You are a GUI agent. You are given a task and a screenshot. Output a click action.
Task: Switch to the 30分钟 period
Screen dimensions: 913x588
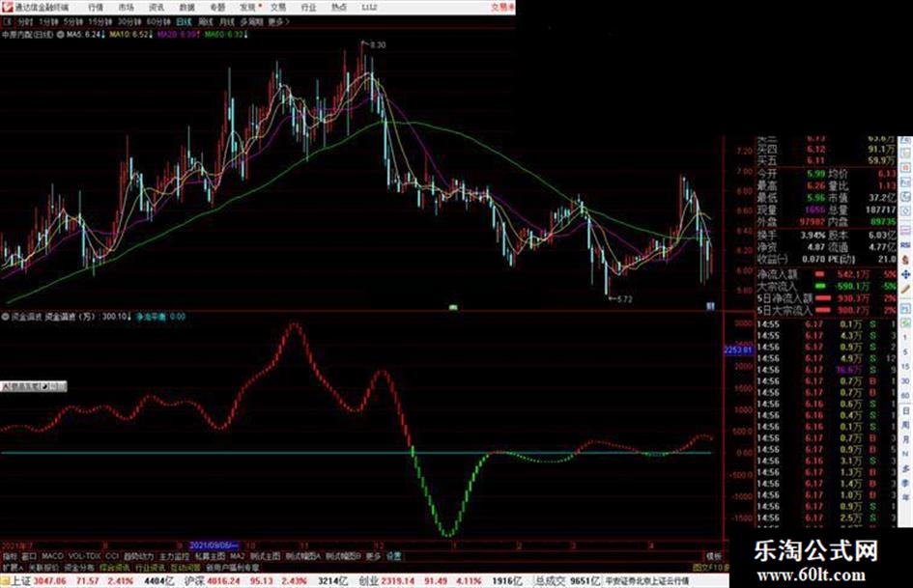pos(129,21)
